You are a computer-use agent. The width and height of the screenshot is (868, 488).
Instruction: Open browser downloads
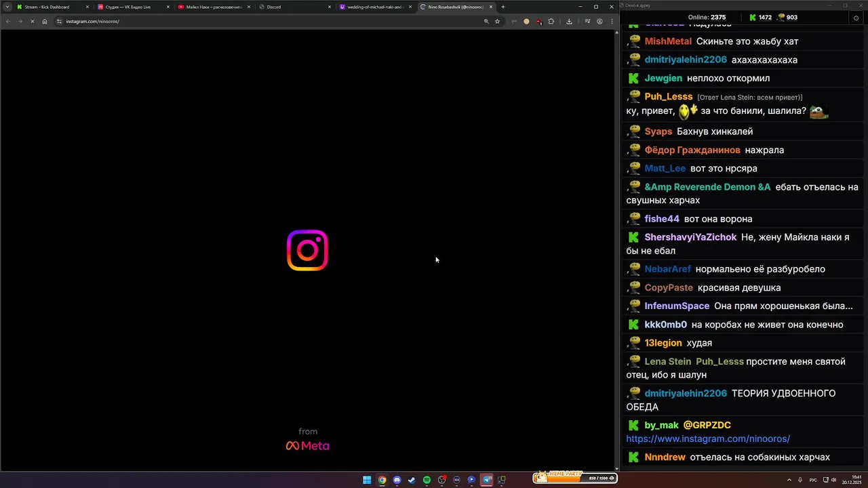[x=569, y=21]
